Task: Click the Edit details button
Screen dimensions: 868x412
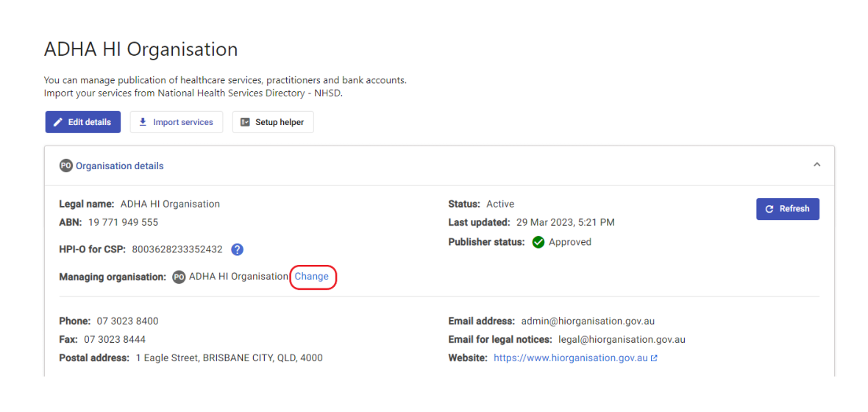Action: pyautogui.click(x=83, y=122)
